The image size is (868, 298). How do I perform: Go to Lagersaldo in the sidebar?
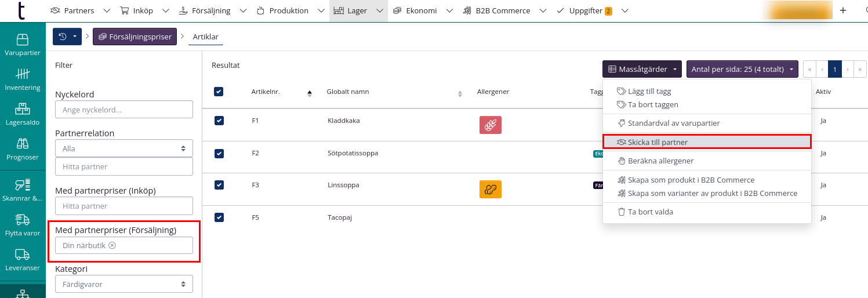22,114
